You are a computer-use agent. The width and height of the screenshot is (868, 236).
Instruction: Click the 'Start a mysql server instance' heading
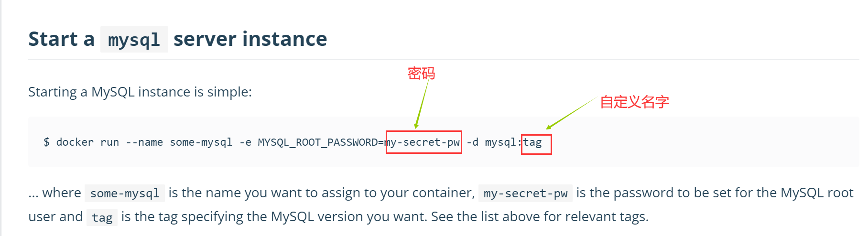(x=178, y=39)
